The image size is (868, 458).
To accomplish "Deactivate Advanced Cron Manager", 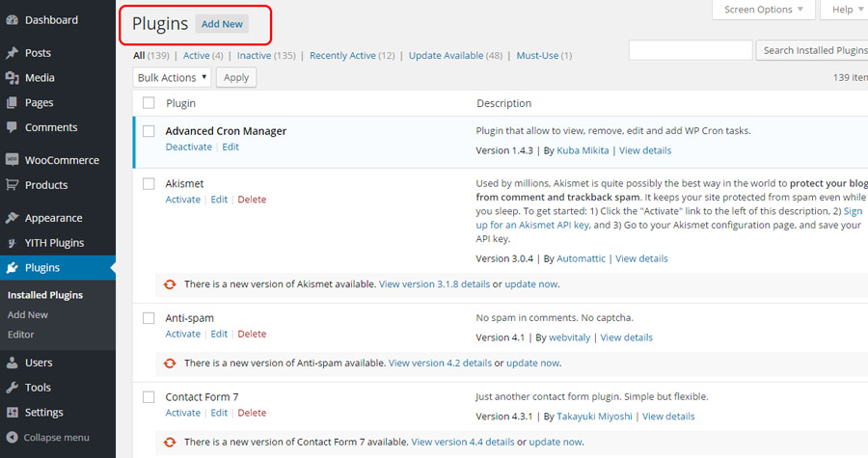I will click(189, 147).
